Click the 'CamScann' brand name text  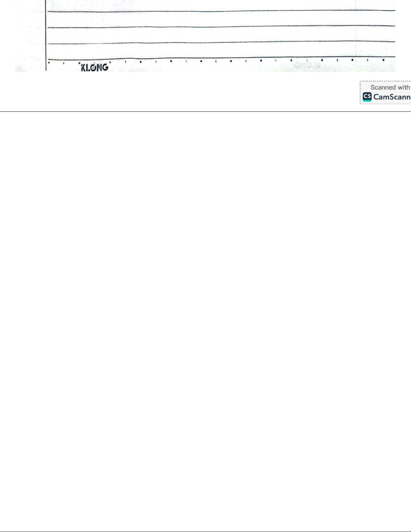392,97
